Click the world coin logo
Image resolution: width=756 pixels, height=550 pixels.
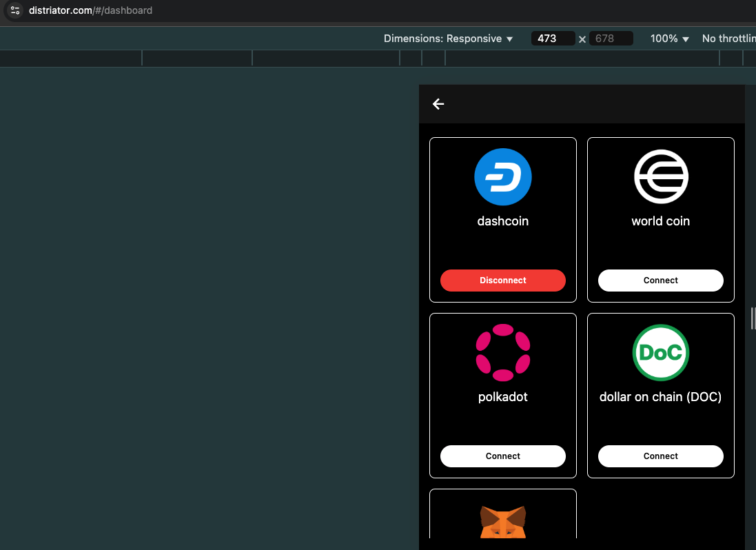pyautogui.click(x=661, y=177)
